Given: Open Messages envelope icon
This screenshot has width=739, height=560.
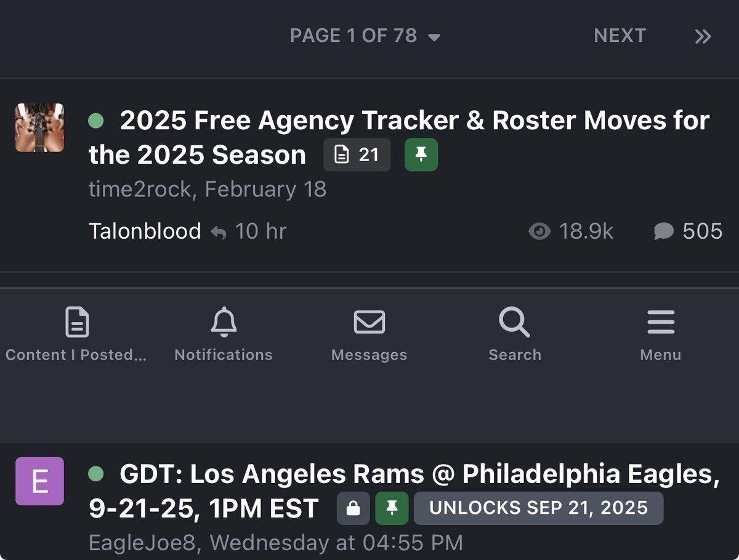Looking at the screenshot, I should 369,322.
